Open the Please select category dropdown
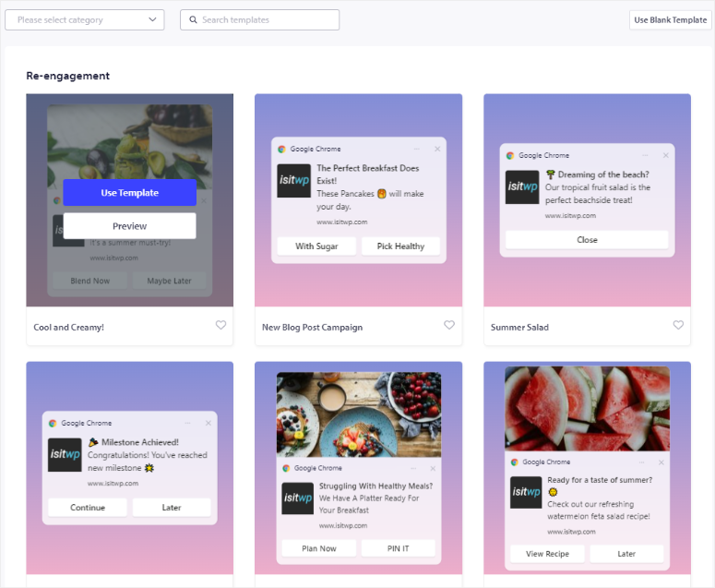Image resolution: width=715 pixels, height=588 pixels. pyautogui.click(x=84, y=20)
